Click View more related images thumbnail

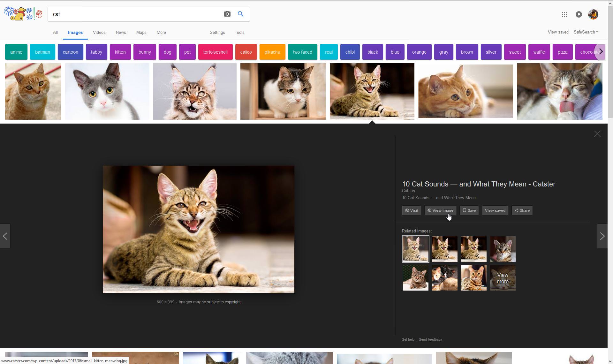pos(503,278)
